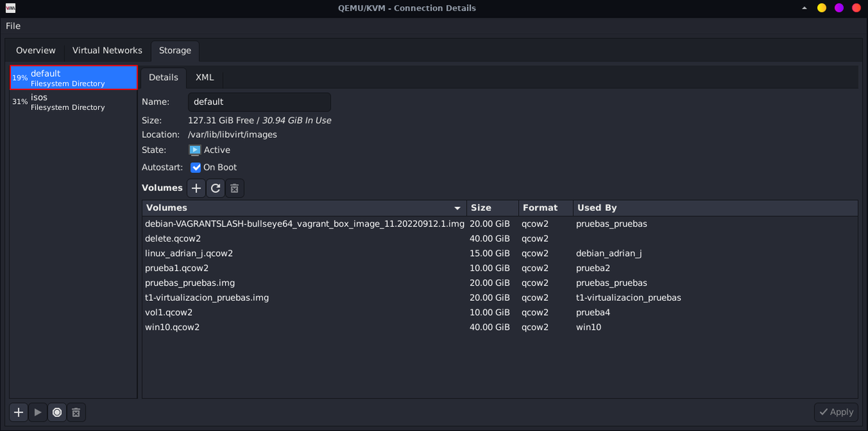
Task: Select the vol1.qcow2 volume
Action: (500, 312)
